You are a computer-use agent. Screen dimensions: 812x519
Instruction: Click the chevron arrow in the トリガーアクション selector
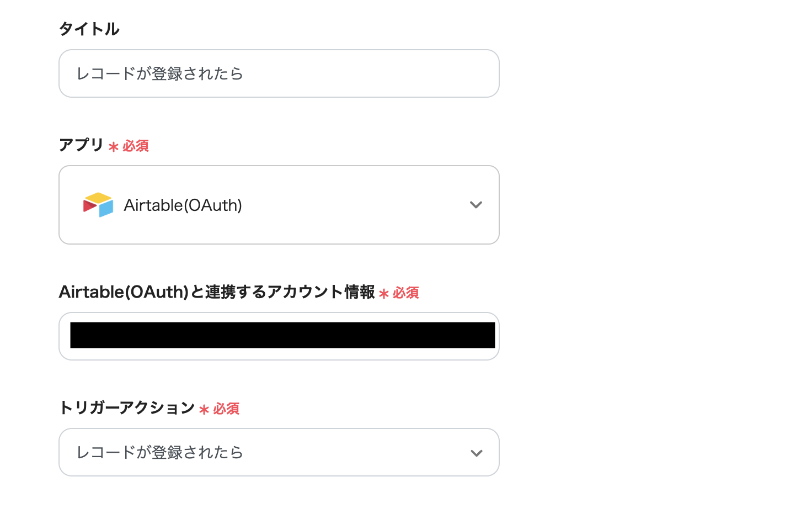pyautogui.click(x=476, y=453)
